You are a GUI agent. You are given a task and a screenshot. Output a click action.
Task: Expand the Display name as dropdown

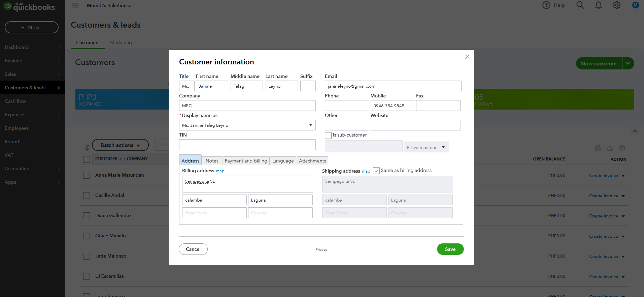(x=310, y=125)
